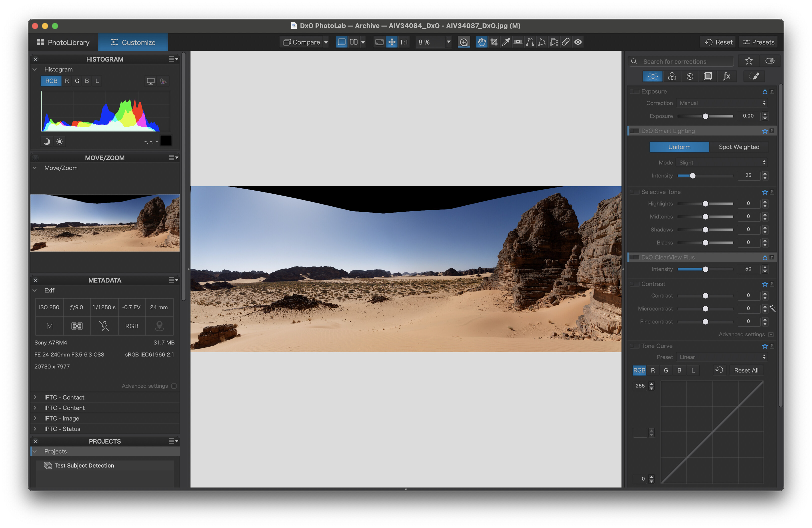Activate the Horizon leveling tool

[x=517, y=42]
